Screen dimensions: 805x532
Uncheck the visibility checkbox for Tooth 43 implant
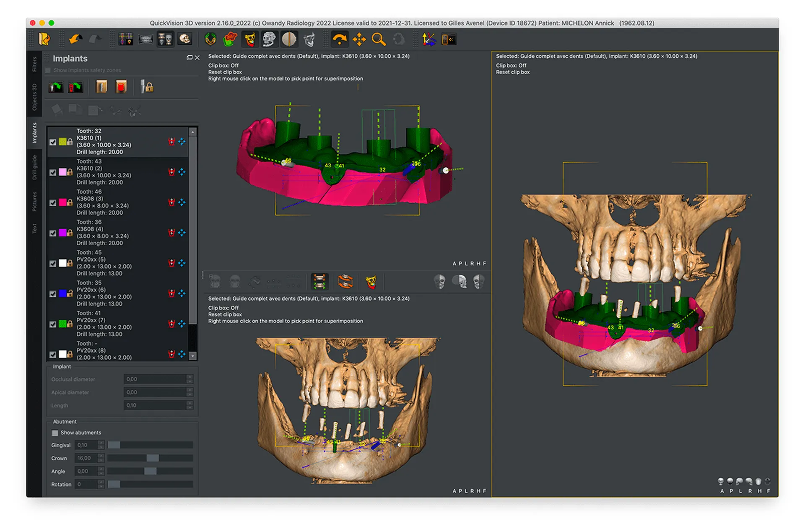(x=53, y=172)
